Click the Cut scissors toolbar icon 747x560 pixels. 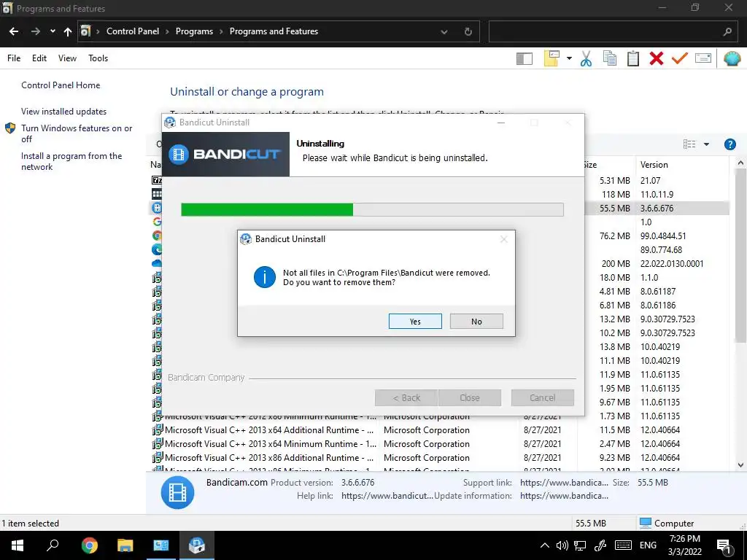(586, 58)
